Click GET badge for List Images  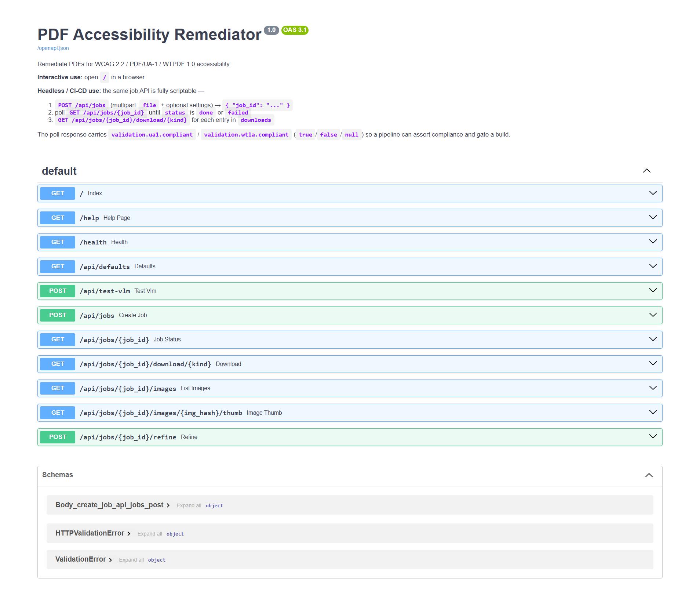(x=58, y=388)
